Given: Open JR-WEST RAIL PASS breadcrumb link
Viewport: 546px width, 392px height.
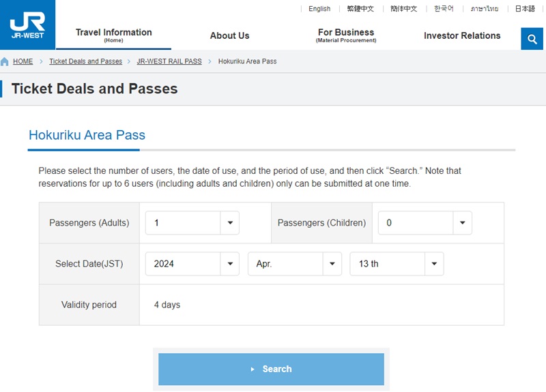Looking at the screenshot, I should [169, 61].
